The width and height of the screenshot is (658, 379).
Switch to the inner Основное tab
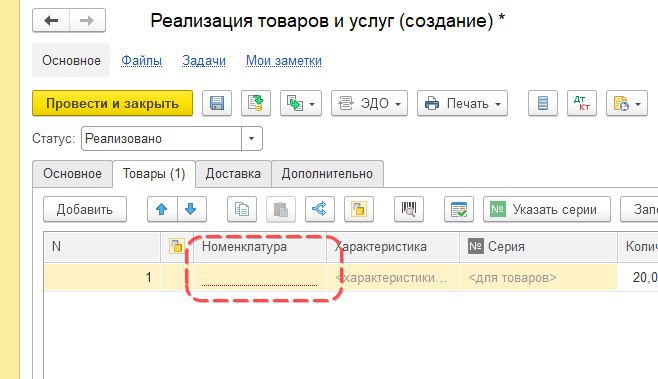coord(72,174)
